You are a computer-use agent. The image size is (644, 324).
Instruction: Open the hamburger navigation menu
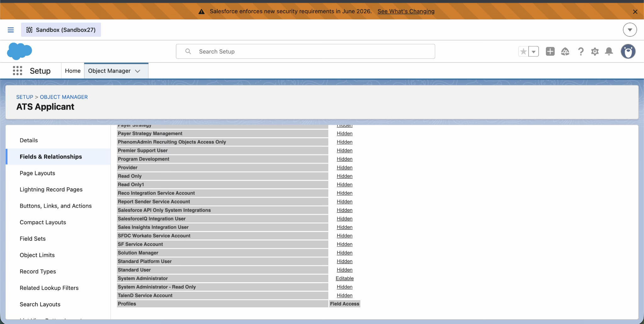click(x=11, y=30)
